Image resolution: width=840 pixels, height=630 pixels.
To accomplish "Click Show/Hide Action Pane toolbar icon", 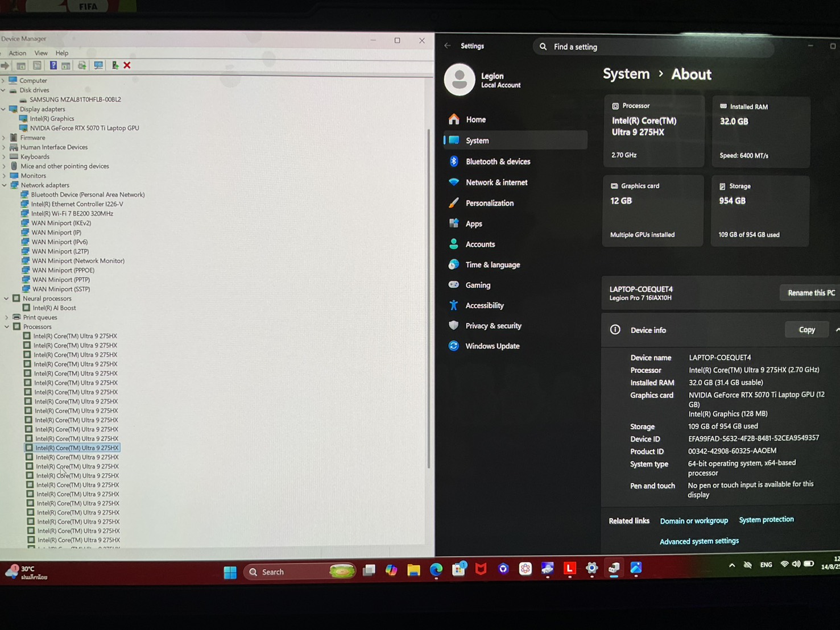I will pos(66,65).
